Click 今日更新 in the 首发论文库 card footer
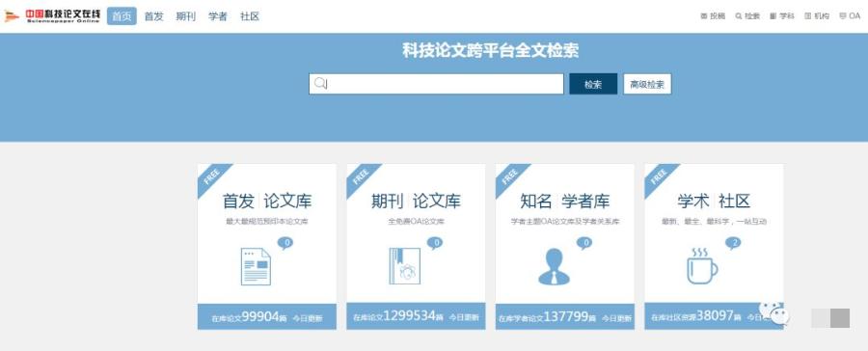This screenshot has height=351, width=868. point(308,318)
